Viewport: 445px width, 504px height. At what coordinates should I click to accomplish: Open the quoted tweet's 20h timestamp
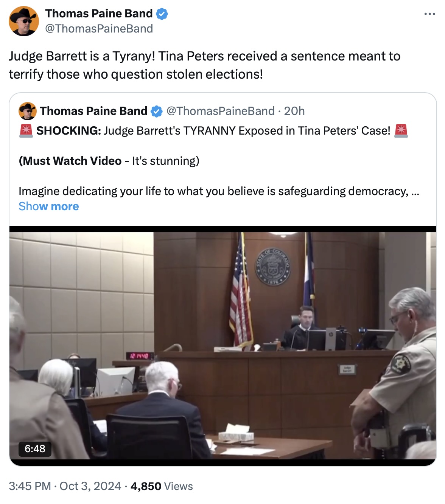[294, 111]
